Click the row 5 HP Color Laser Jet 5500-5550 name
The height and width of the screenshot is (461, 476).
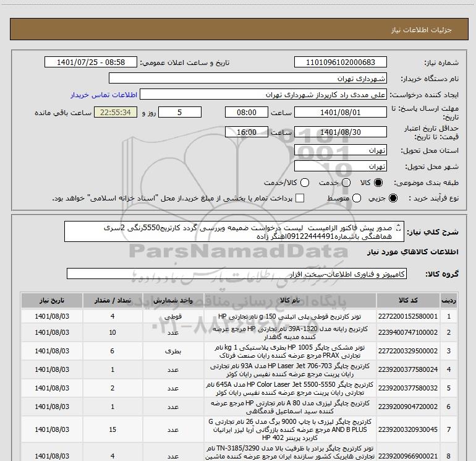pos(289,389)
